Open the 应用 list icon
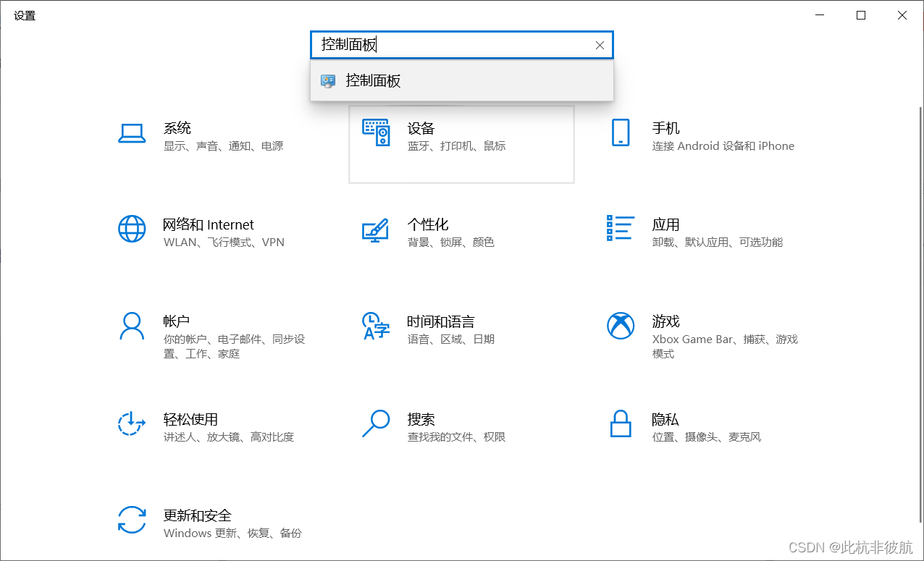This screenshot has width=924, height=561. click(x=621, y=228)
